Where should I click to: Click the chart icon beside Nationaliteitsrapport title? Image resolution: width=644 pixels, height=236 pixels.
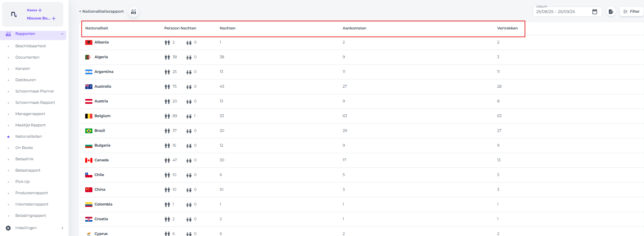[133, 12]
